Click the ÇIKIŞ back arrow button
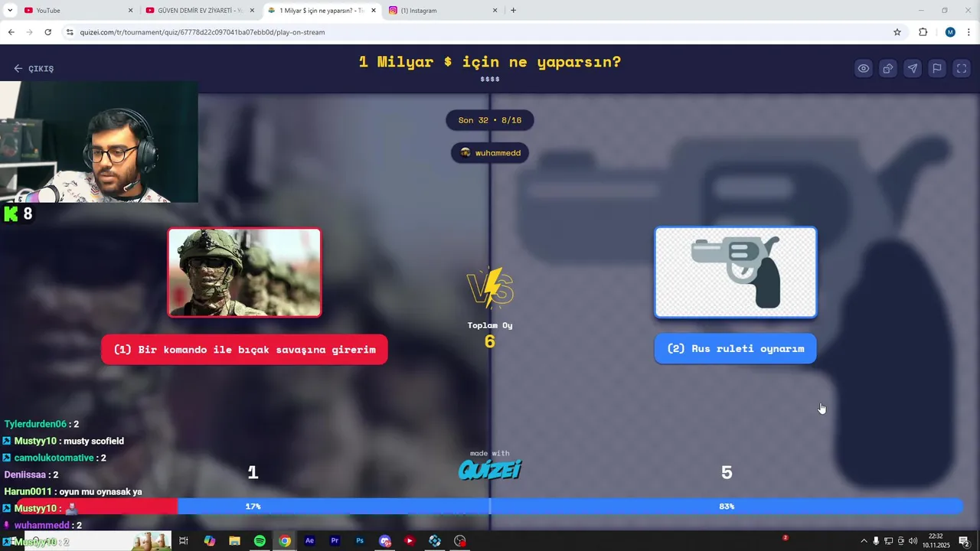The width and height of the screenshot is (980, 551). tap(34, 68)
